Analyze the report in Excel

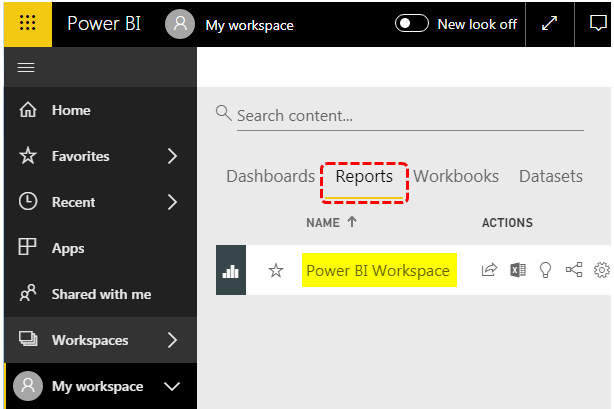518,270
